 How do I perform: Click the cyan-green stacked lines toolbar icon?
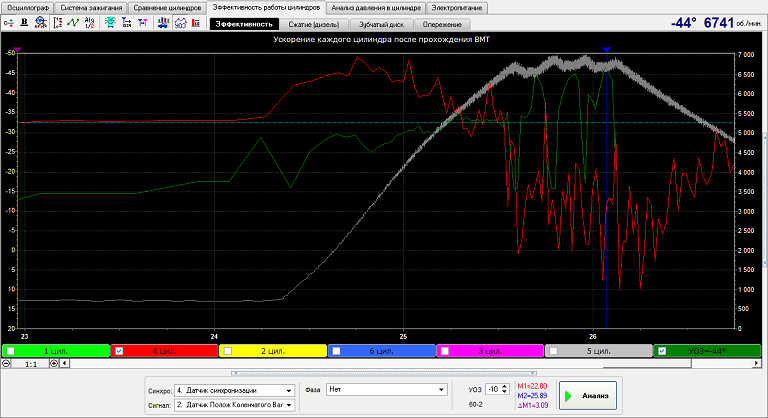[111, 23]
